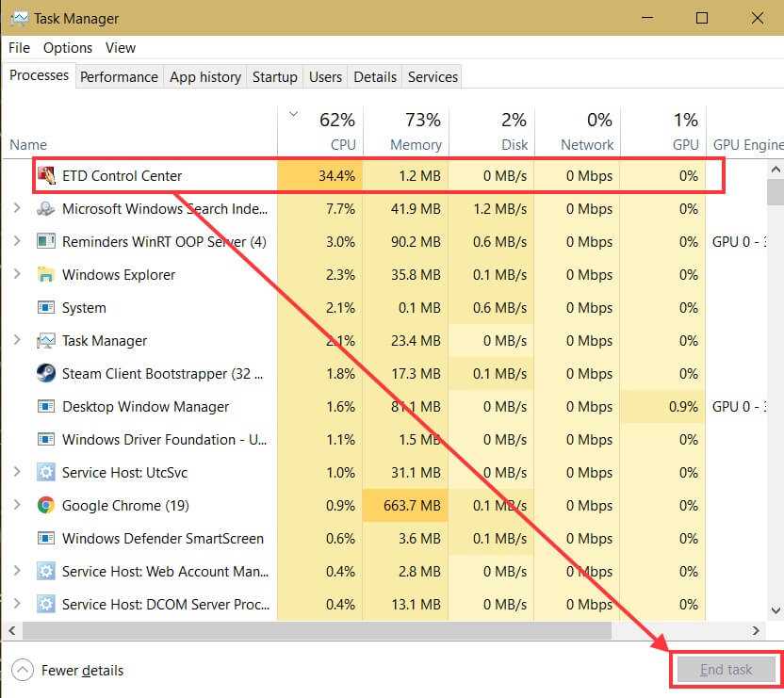Click the Service Host: UtcSvc gear icon
Viewport: 784px width, 698px height.
click(45, 473)
